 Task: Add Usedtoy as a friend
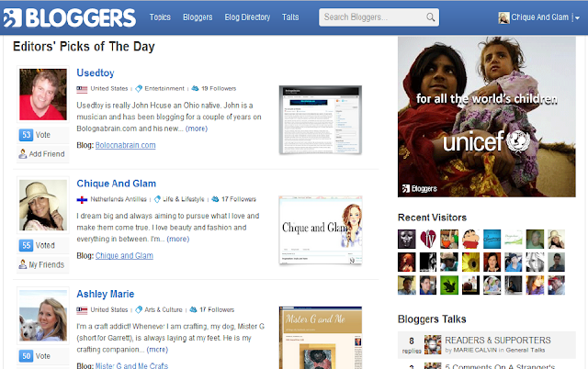[x=41, y=154]
